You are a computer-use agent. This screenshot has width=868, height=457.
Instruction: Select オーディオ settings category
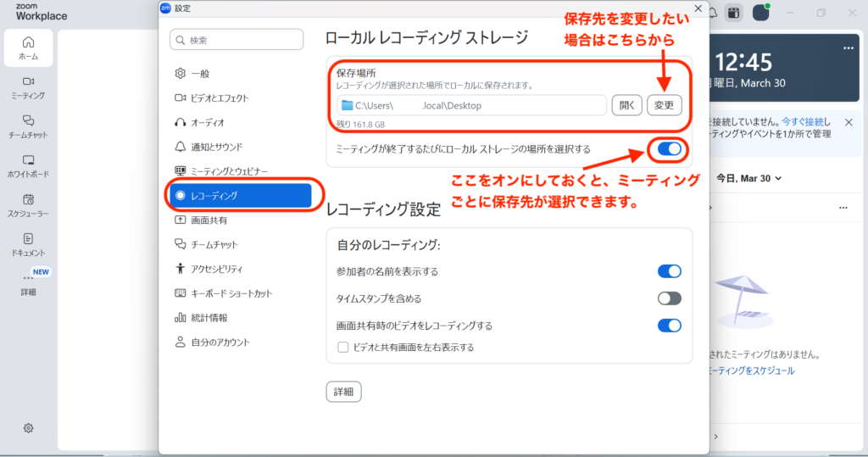coord(208,122)
